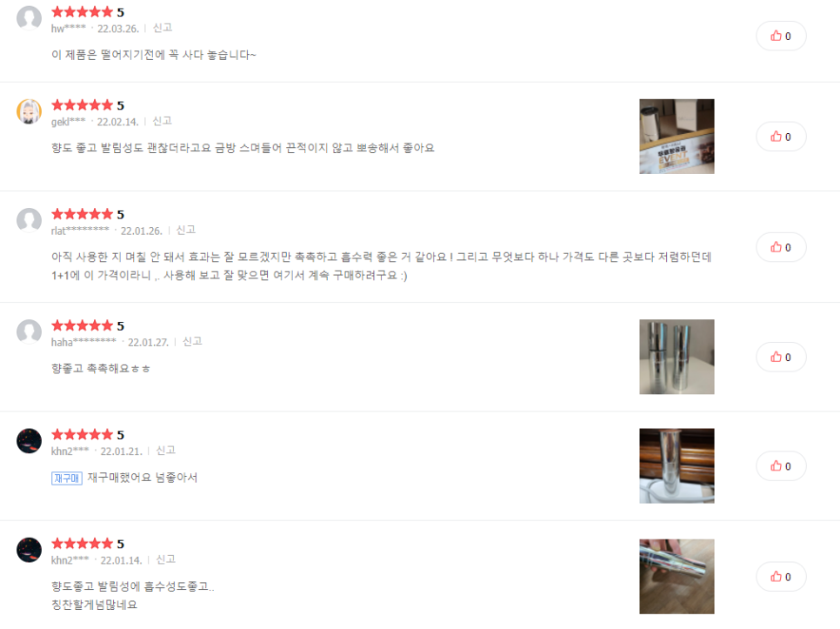Click 신고 on khn2*** 22.01.21 review

click(x=165, y=451)
